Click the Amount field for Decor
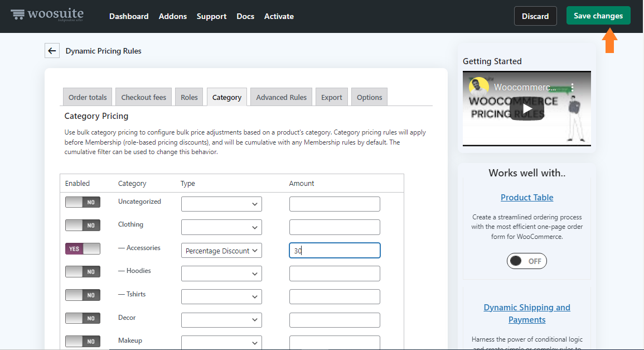The image size is (644, 350). [335, 320]
